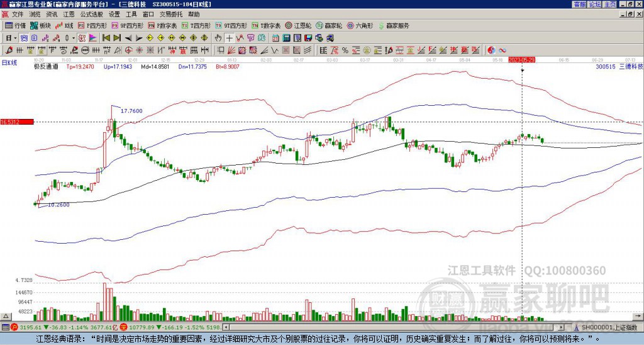Select the hand pan tool
Image resolution: width=644 pixels, height=345 pixels.
(x=218, y=38)
